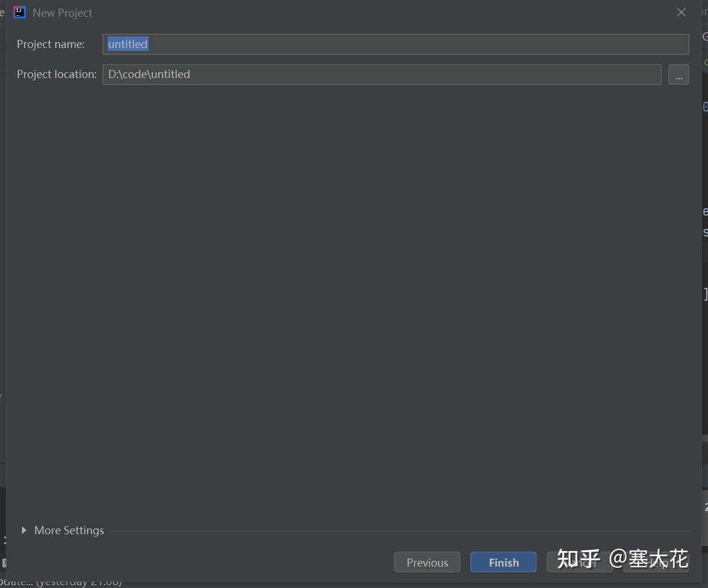This screenshot has width=708, height=588.
Task: Click the "Project location:" label
Action: (56, 74)
